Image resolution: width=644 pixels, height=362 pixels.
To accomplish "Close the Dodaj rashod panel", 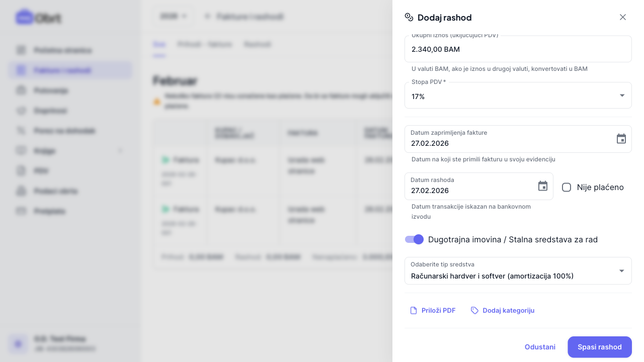I will [x=623, y=17].
